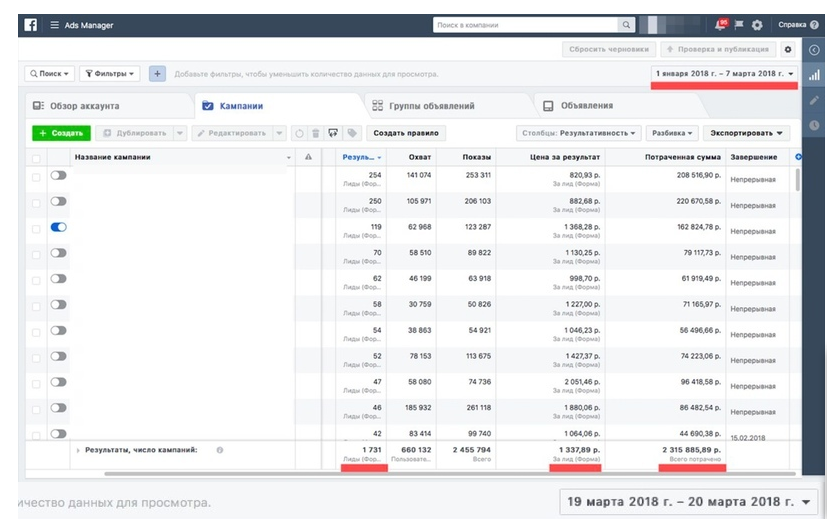Open the Фильтры dropdown

pyautogui.click(x=110, y=74)
